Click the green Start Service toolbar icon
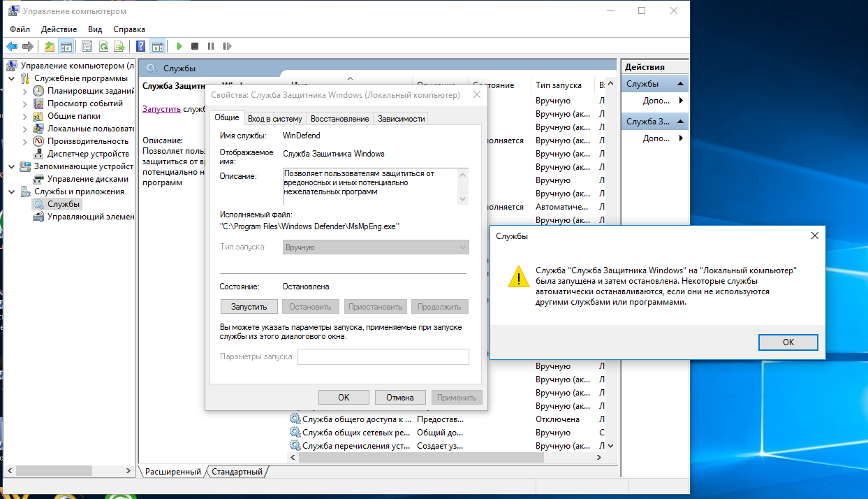Screen dimensions: 868x499 pos(179,46)
